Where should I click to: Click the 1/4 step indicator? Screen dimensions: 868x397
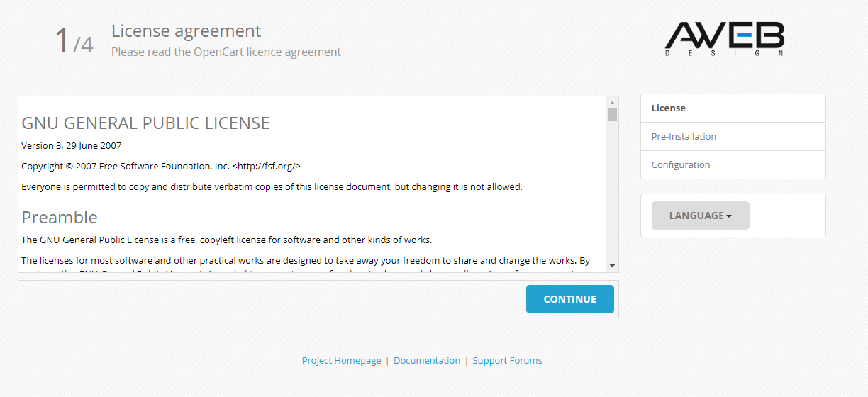[x=74, y=41]
